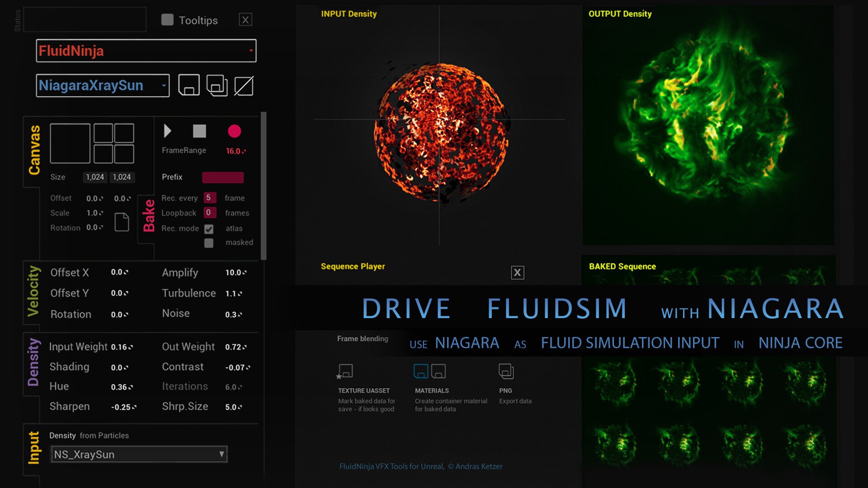Click the PNG export data icon

tap(507, 371)
